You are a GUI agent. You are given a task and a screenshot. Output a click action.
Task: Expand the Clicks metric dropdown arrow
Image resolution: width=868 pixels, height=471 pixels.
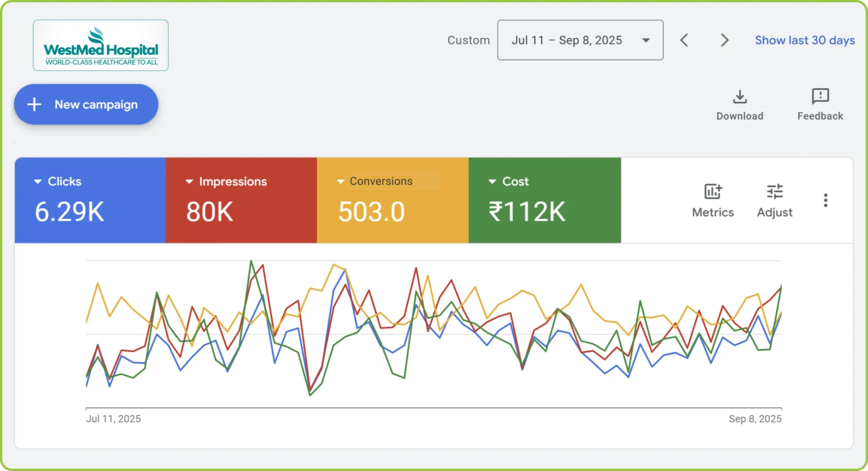(38, 182)
